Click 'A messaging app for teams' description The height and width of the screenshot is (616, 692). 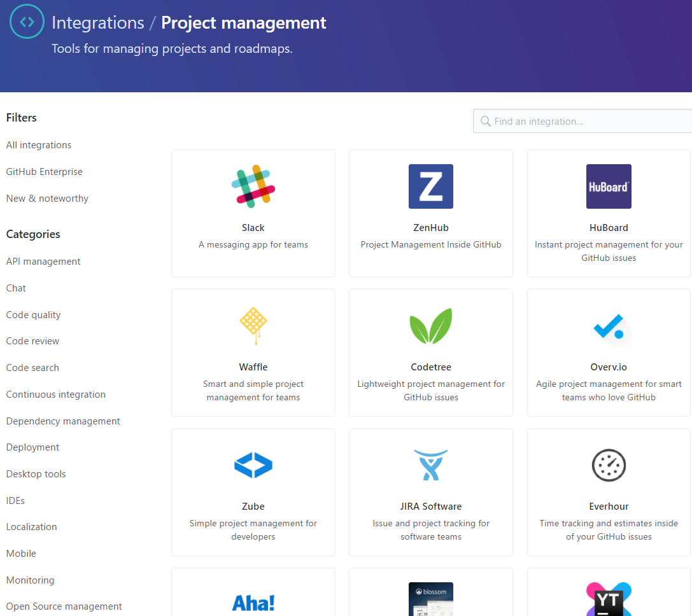pos(253,244)
